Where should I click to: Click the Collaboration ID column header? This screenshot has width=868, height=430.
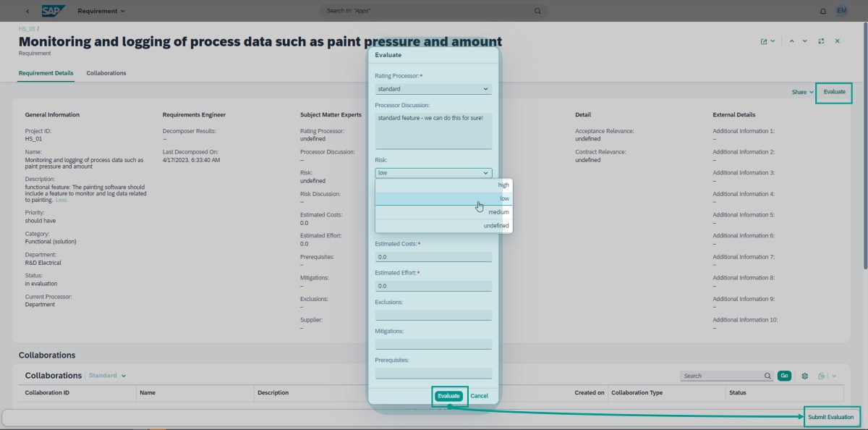(47, 392)
